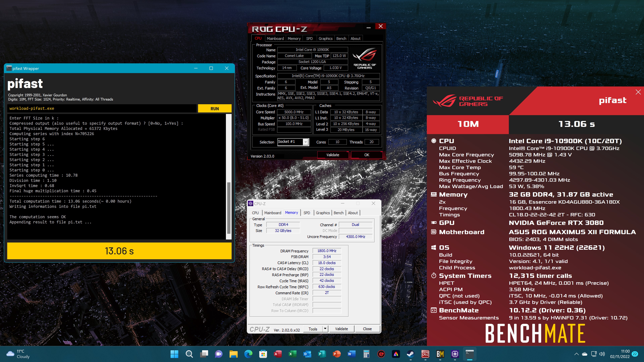The height and width of the screenshot is (362, 644).
Task: Click the 13.06 s score in BenchMate
Action: tap(576, 124)
